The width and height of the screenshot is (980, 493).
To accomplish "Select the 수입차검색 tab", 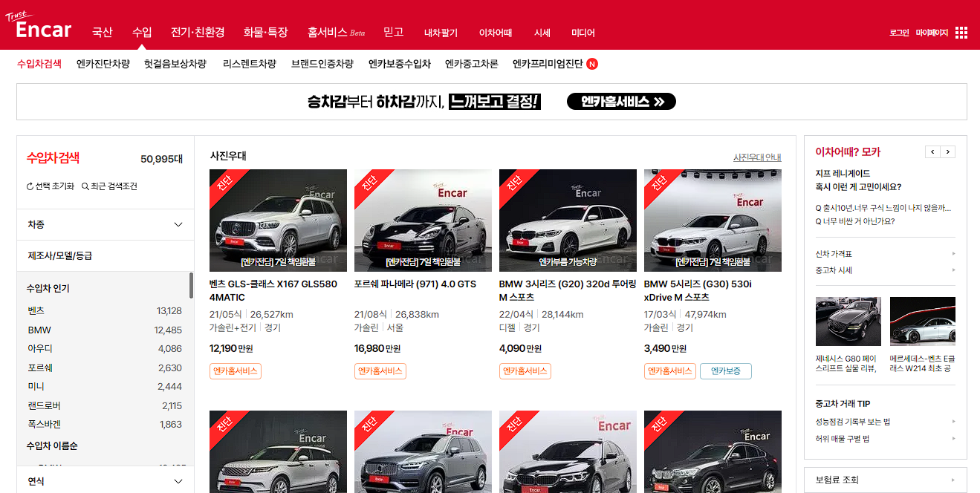I will (x=39, y=64).
